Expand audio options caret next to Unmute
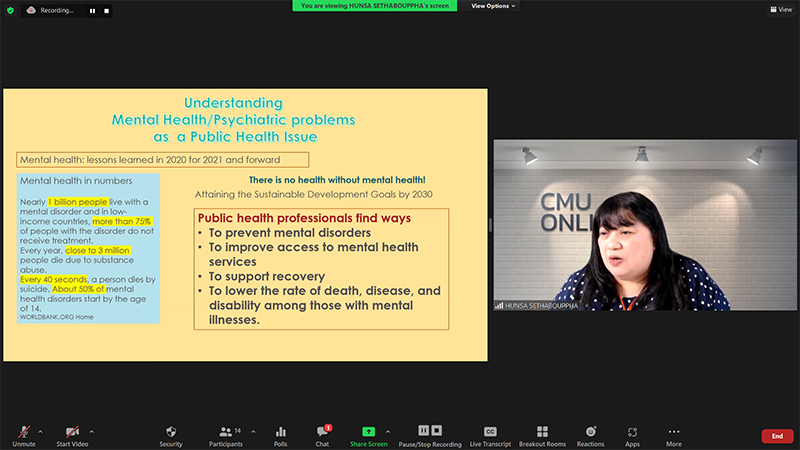Image resolution: width=800 pixels, height=450 pixels. pyautogui.click(x=40, y=432)
